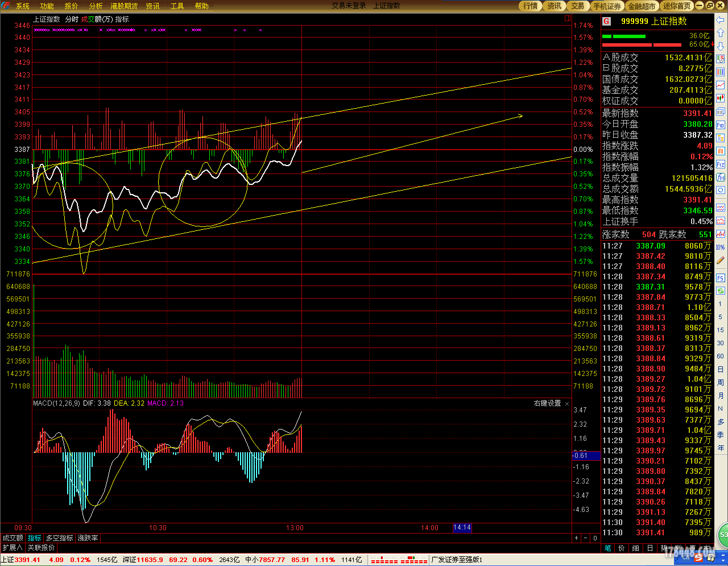Open the 报价 menu
Viewport: 728px width, 566px height.
72,6
